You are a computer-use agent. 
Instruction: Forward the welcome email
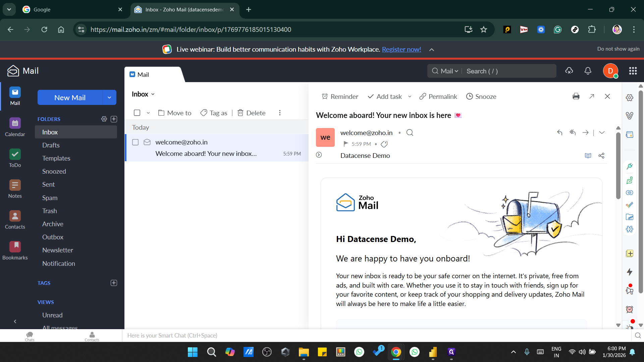point(586,132)
